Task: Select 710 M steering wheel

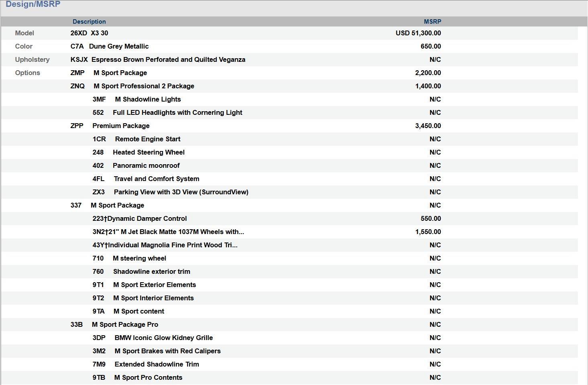Action: click(x=129, y=258)
